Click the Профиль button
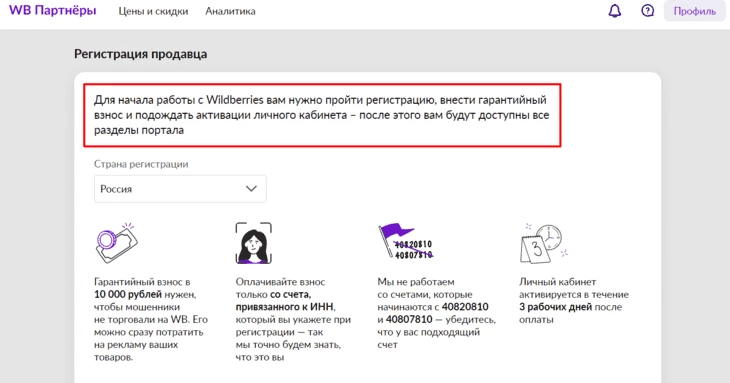 coord(694,11)
